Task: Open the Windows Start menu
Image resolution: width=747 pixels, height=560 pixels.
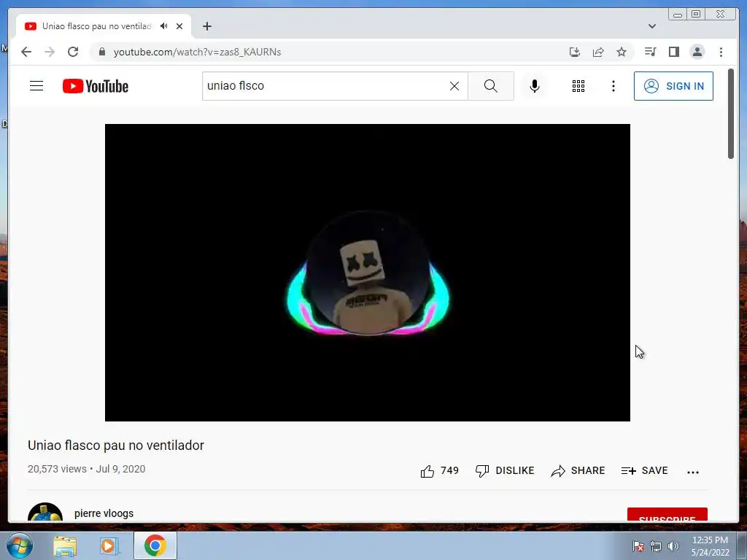Action: (20, 545)
